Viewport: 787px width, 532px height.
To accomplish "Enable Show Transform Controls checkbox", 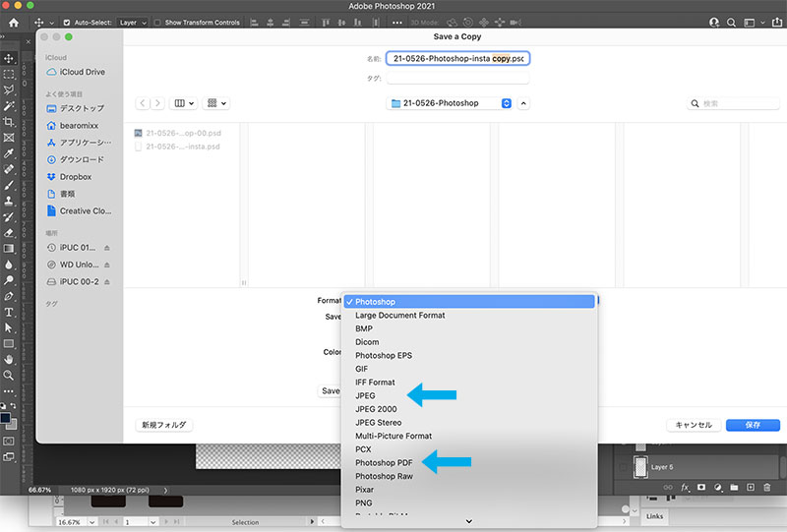I will click(x=157, y=23).
